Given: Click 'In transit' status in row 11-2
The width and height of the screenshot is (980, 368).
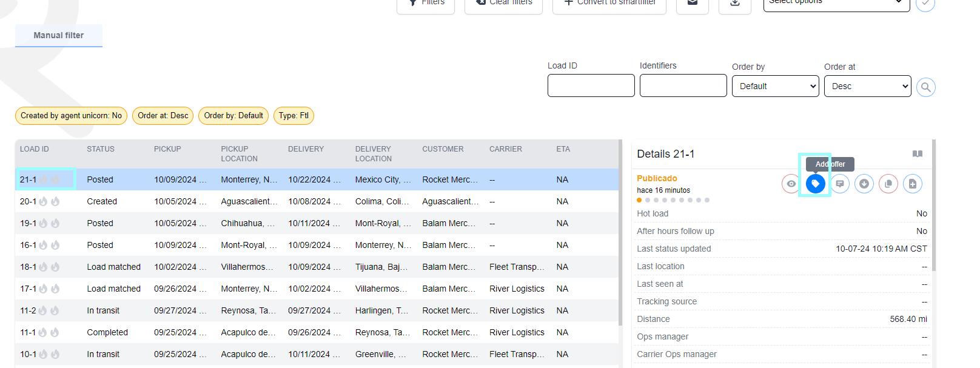Looking at the screenshot, I should point(103,310).
